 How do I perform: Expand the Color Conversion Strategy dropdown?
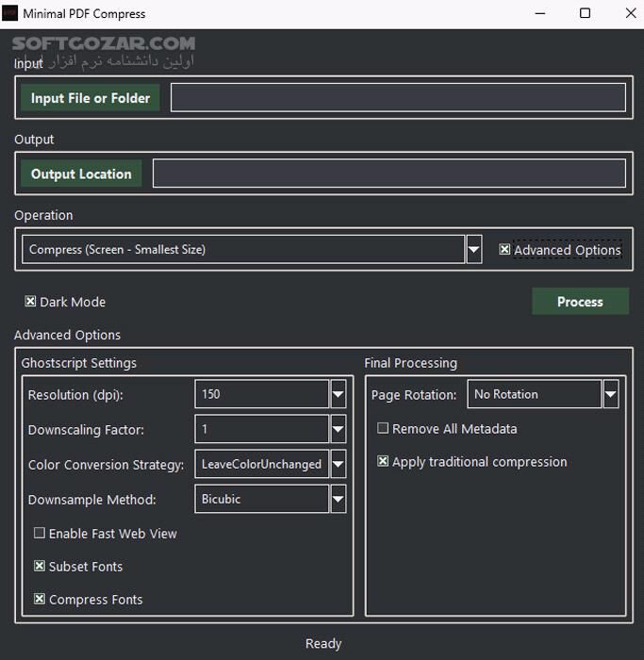point(339,464)
